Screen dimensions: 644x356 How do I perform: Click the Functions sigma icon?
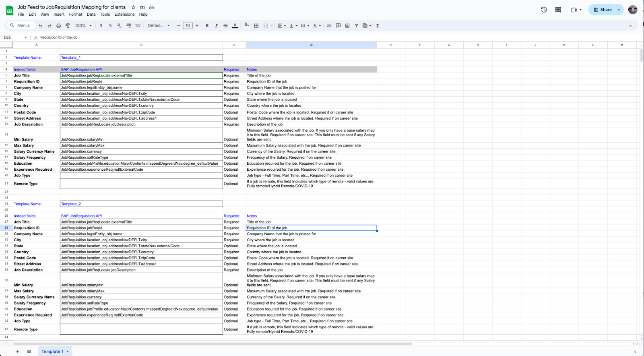[378, 26]
